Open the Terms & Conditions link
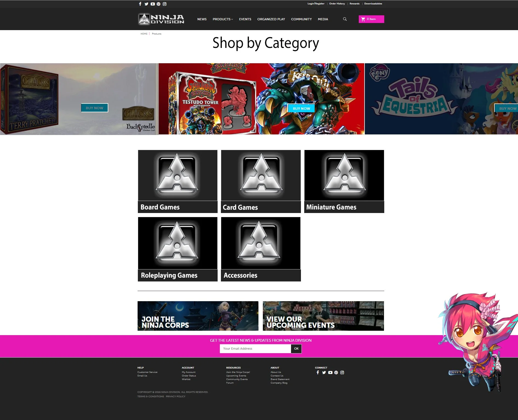This screenshot has width=518, height=420. click(x=151, y=396)
